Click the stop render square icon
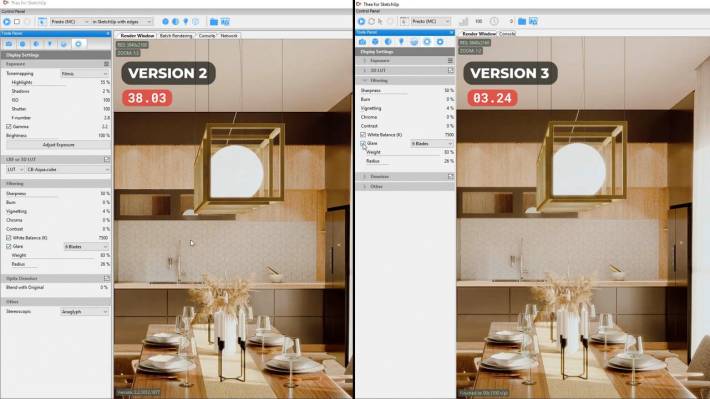Viewport: 710px width, 399px height. pyautogui.click(x=17, y=21)
